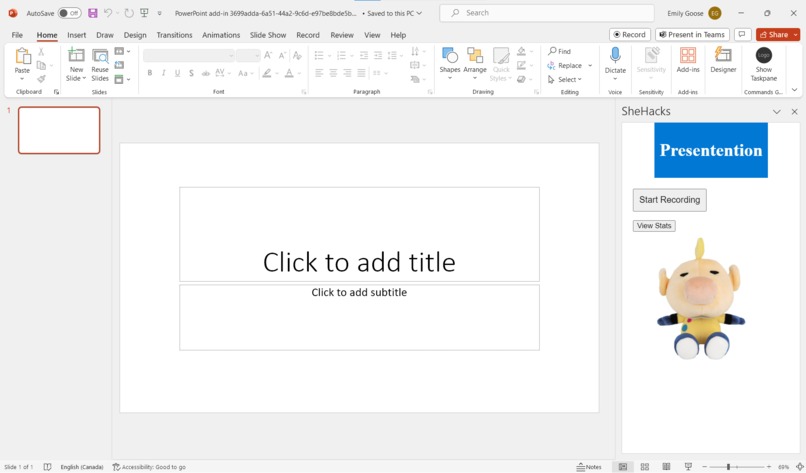Toggle Italic formatting
This screenshot has height=473, width=806.
pyautogui.click(x=163, y=73)
